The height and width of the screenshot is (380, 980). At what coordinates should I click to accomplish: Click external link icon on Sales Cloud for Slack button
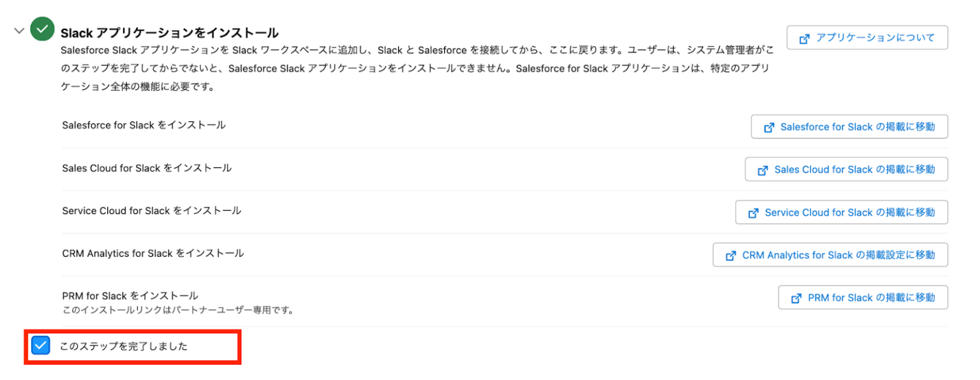click(x=763, y=169)
